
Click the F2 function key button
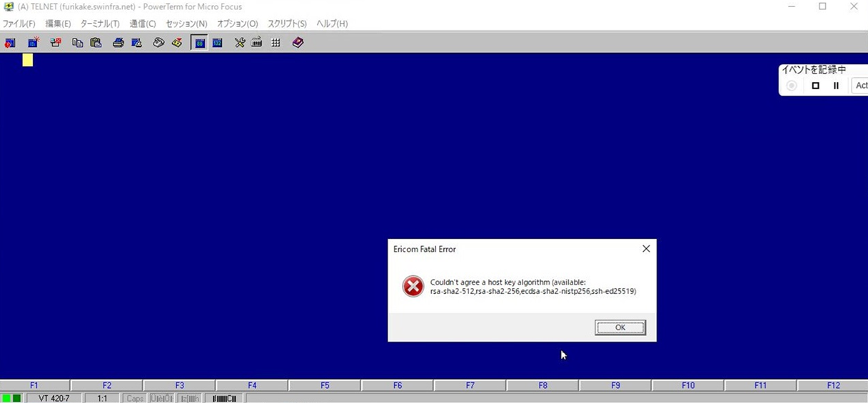[x=107, y=385]
